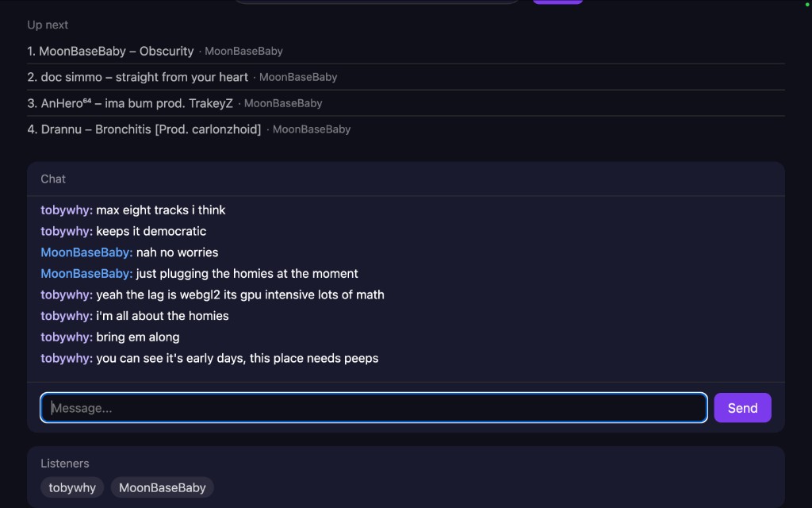812x508 pixels.
Task: Click uploader name beside the Drannu track
Action: pyautogui.click(x=312, y=129)
